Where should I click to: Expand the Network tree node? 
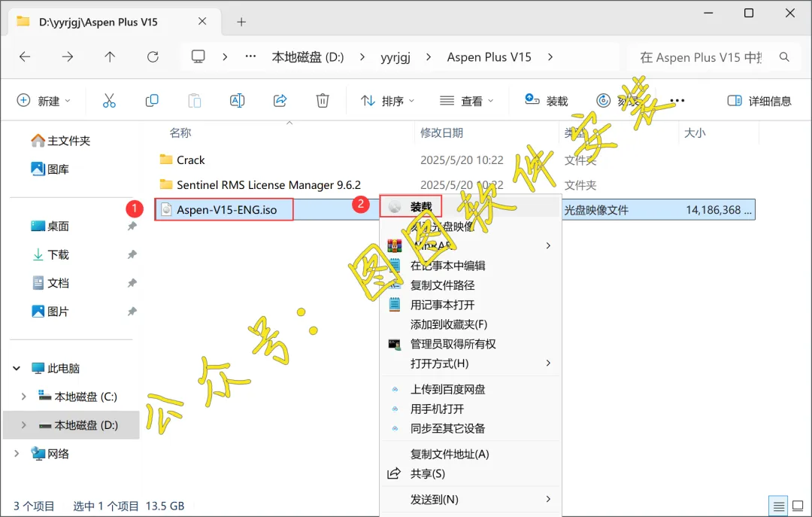pos(17,454)
